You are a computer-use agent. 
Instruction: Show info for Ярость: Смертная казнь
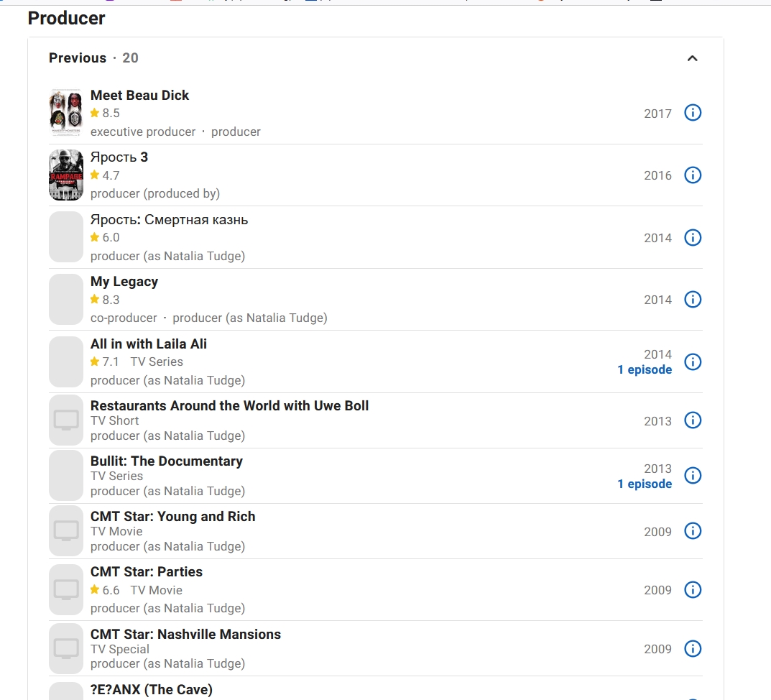coord(693,237)
